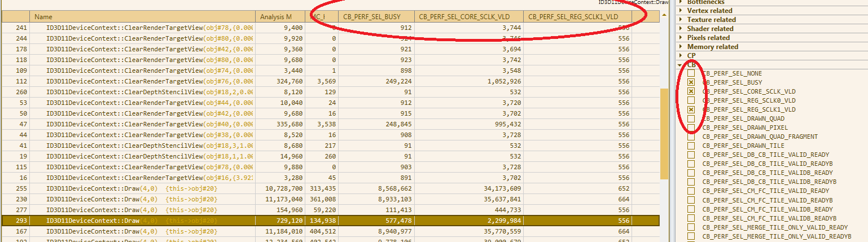Tick the CB_PERF_SEL_DRAWN_QUAD checkbox

pyautogui.click(x=691, y=118)
